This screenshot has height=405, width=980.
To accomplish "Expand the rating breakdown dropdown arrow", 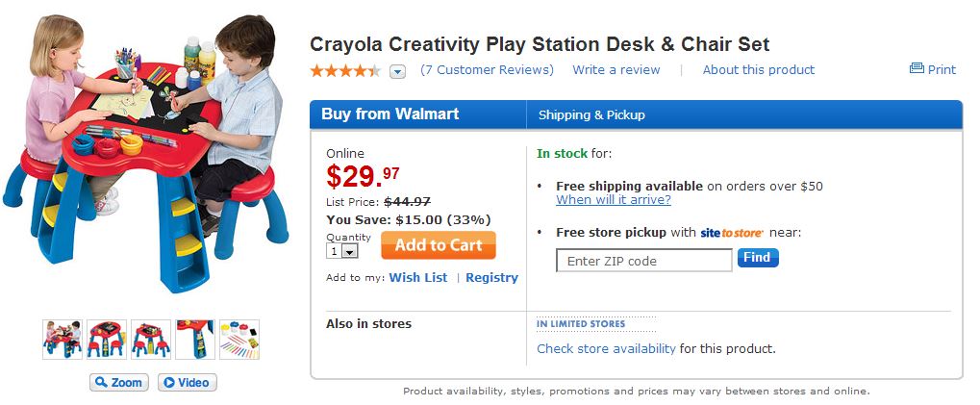I will tap(398, 71).
